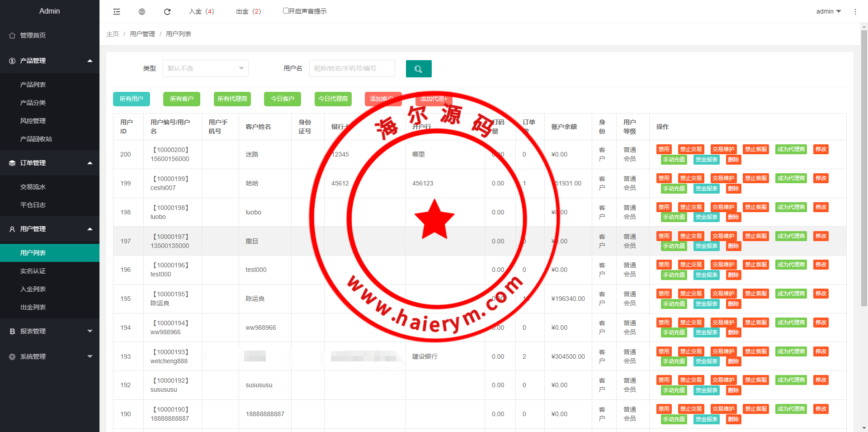Click 删除 for user 10000200
868x432 pixels.
(733, 160)
